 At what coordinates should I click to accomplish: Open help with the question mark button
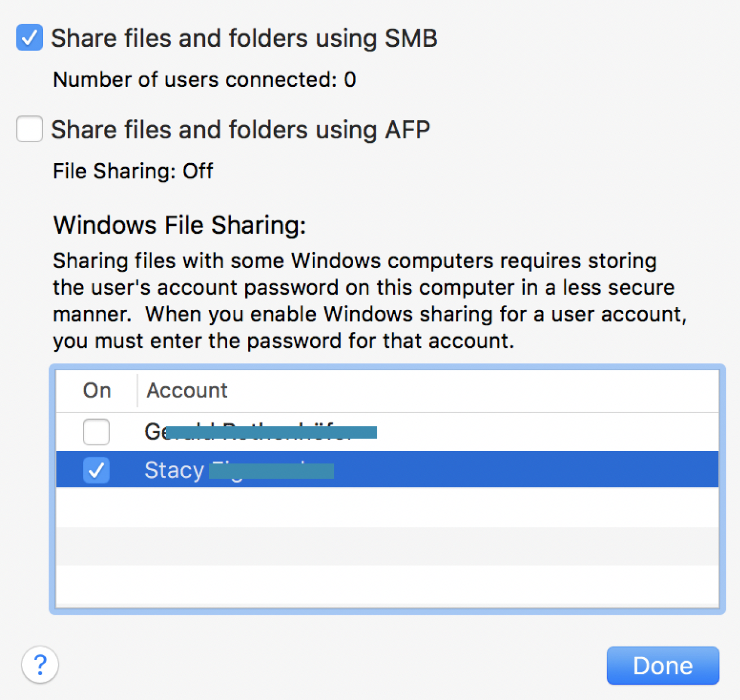point(40,664)
